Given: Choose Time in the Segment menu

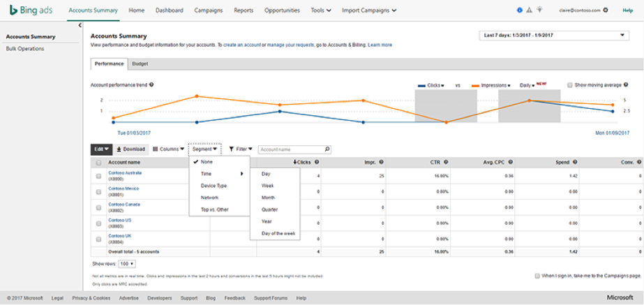Looking at the screenshot, I should (219, 174).
